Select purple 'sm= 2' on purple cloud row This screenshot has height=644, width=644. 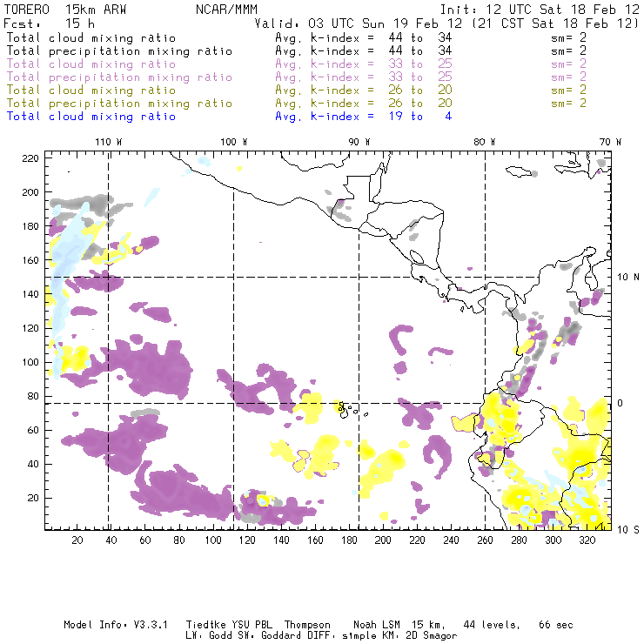coord(569,64)
